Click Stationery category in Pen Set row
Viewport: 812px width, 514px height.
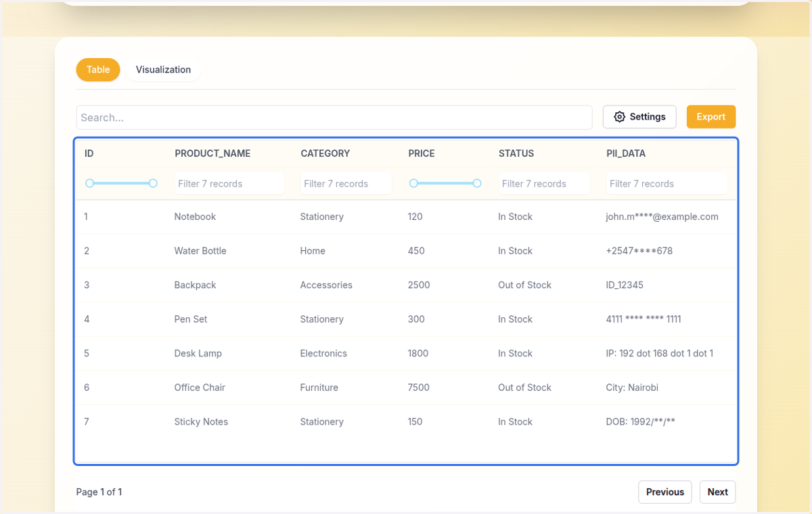pyautogui.click(x=321, y=319)
